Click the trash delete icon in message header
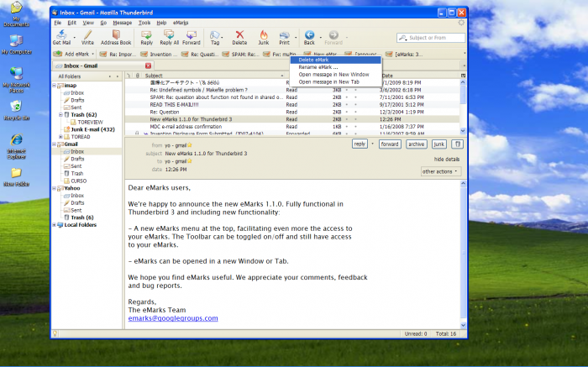This screenshot has width=588, height=367. click(457, 144)
